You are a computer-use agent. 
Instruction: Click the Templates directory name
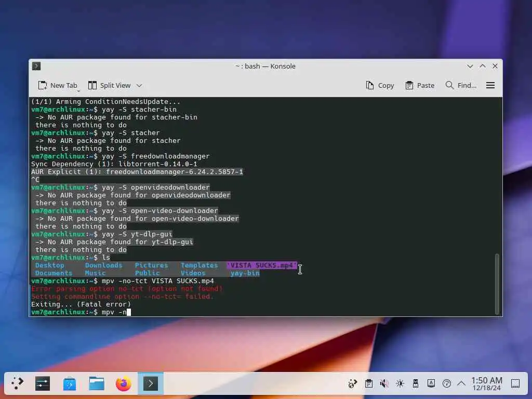199,265
